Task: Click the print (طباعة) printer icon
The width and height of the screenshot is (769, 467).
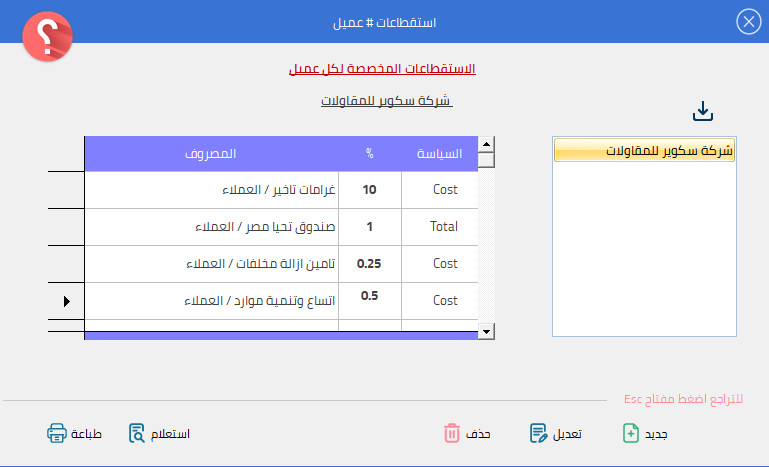Action: click(57, 433)
